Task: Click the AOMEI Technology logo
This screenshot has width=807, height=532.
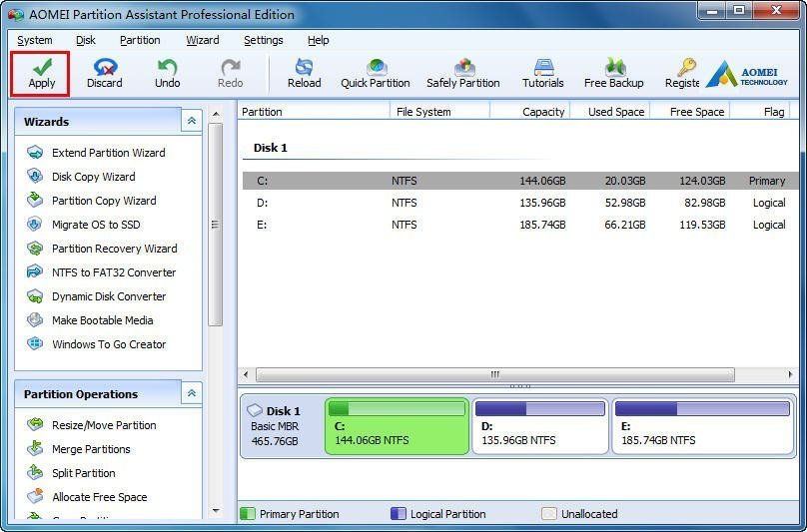Action: coord(747,76)
